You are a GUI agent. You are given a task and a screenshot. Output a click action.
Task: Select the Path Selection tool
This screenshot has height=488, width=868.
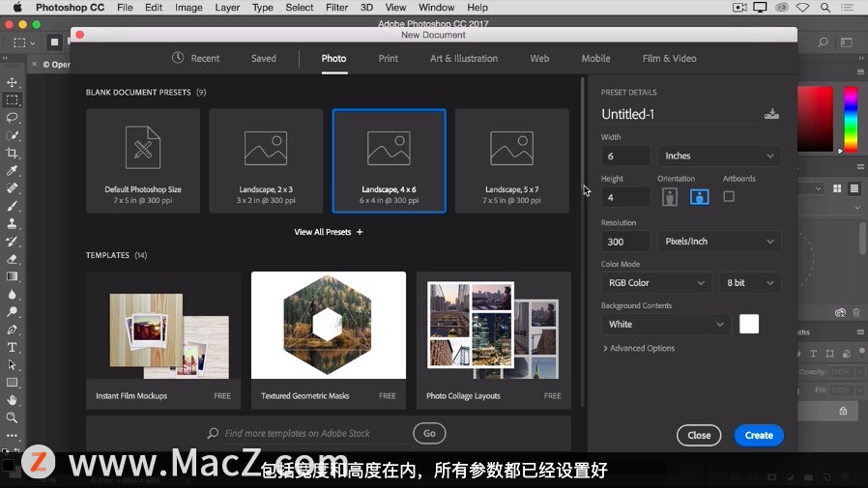pyautogui.click(x=12, y=365)
